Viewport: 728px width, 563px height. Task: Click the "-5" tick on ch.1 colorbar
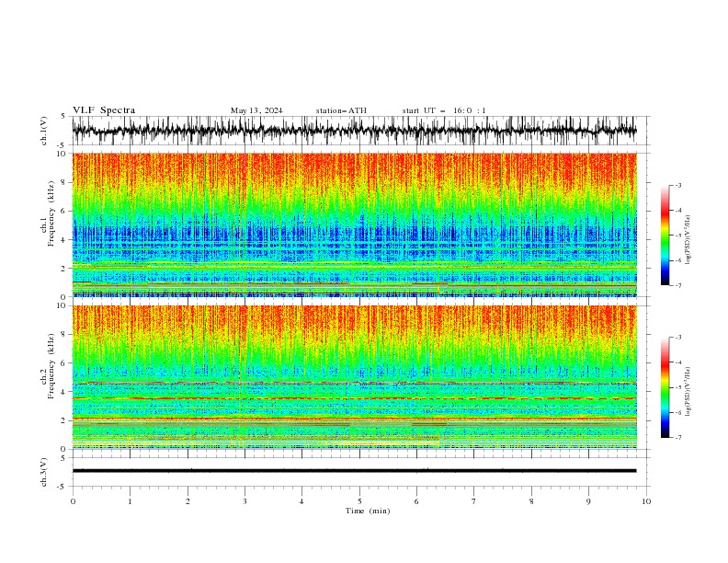pyautogui.click(x=677, y=236)
